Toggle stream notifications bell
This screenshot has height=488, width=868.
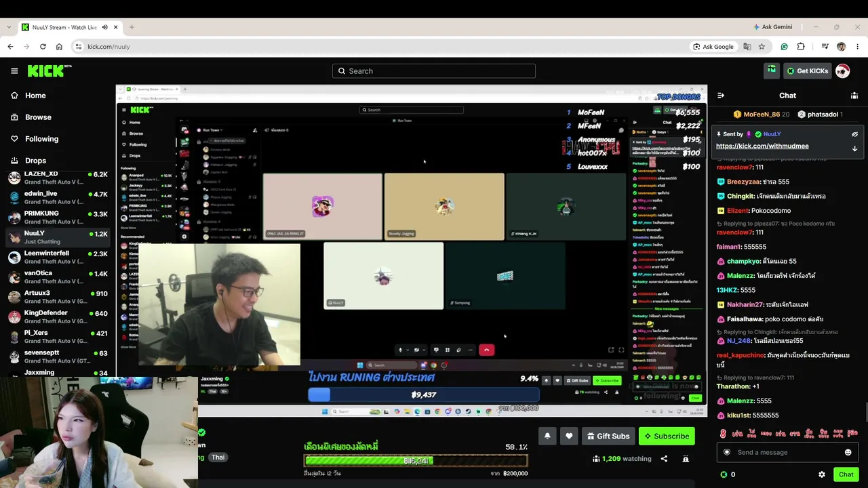coord(547,436)
